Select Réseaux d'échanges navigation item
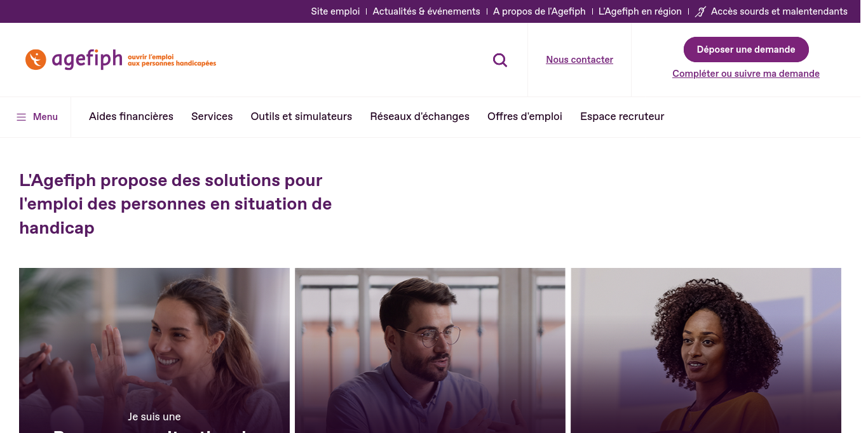868x433 pixels. (x=420, y=117)
